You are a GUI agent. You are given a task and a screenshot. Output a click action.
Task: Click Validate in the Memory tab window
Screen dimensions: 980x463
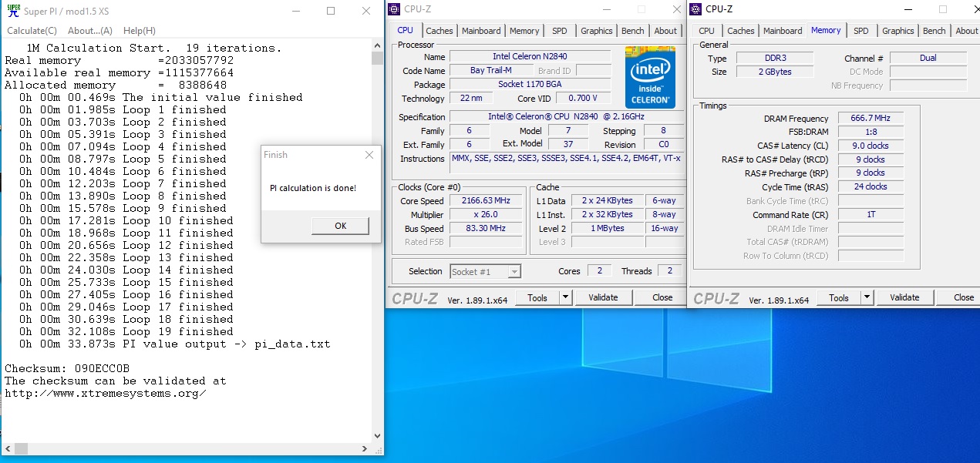(x=904, y=297)
